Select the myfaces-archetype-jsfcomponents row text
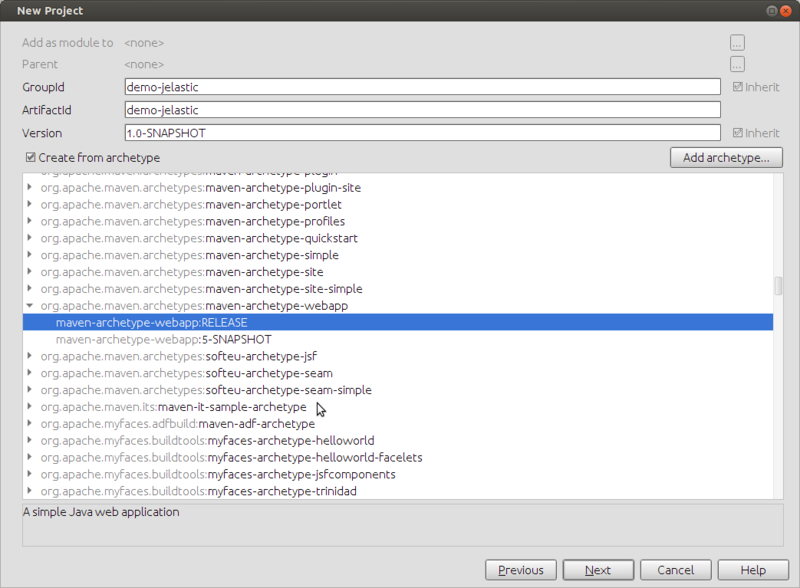800x588 pixels. [218, 474]
